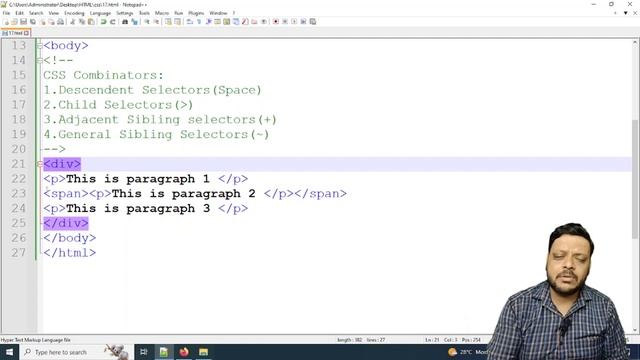This screenshot has height=360, width=640.
Task: Collapse the body fold marker on line 13
Action: [x=39, y=46]
